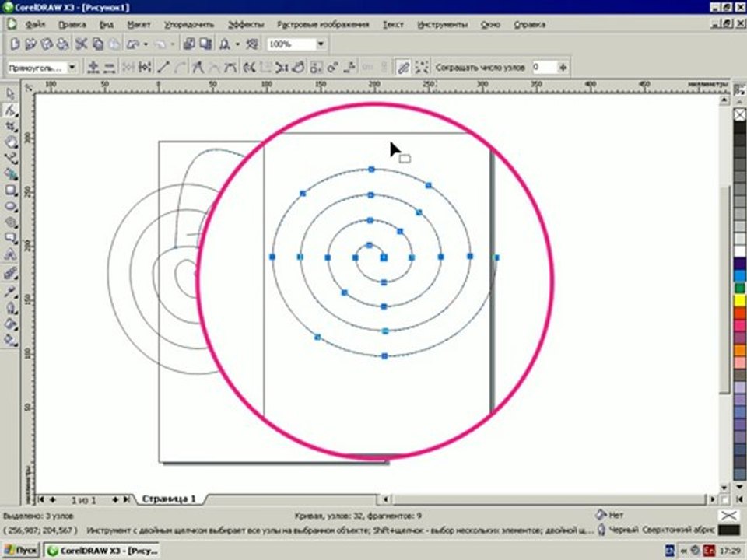Click the Save icon in toolbar

click(47, 44)
